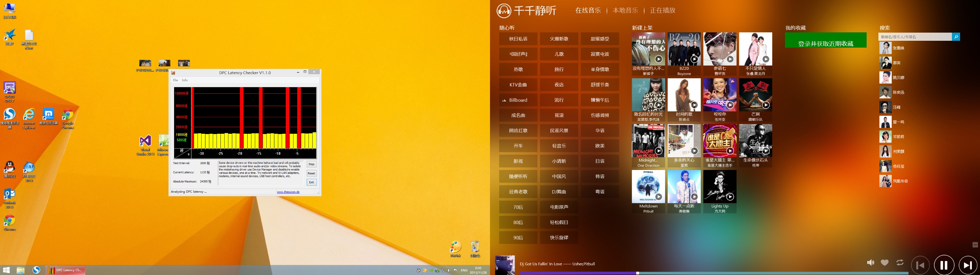
Task: Click the 登录并获取近期收藏 login button
Action: [825, 40]
